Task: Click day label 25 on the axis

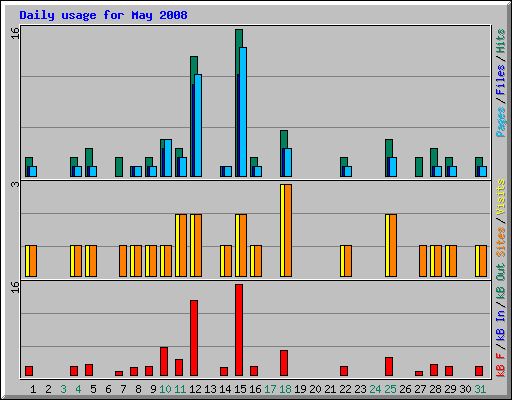Action: 390,389
